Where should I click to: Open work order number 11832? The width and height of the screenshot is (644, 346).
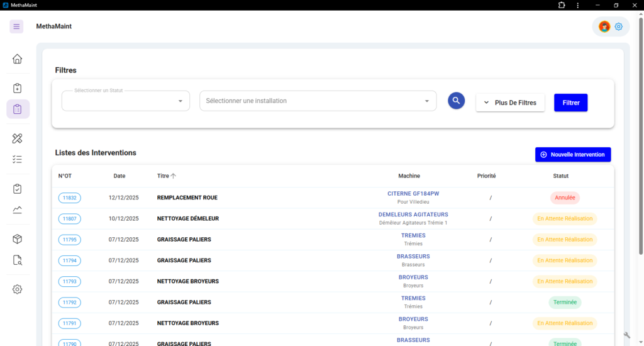point(70,198)
